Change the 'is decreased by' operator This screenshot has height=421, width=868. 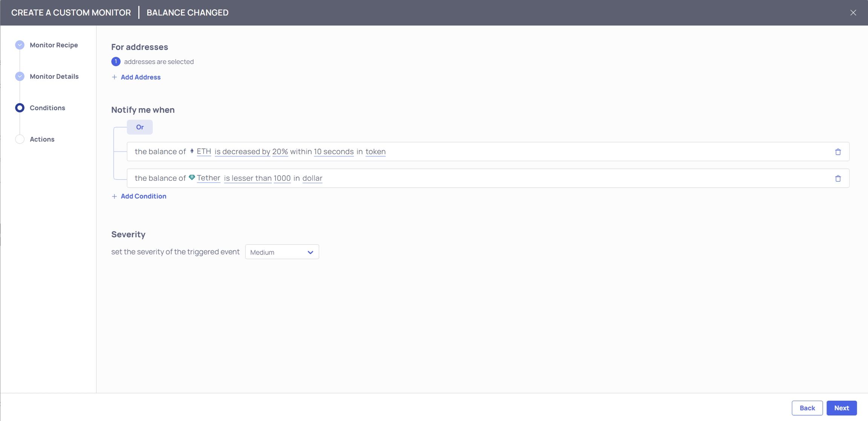point(242,151)
